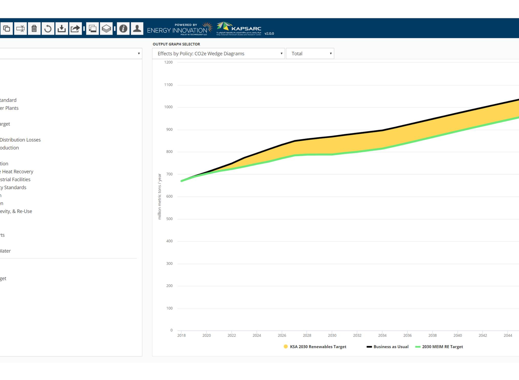Viewport: 519px width, 380px height.
Task: Click the Energy Innovation logo
Action: point(179,29)
